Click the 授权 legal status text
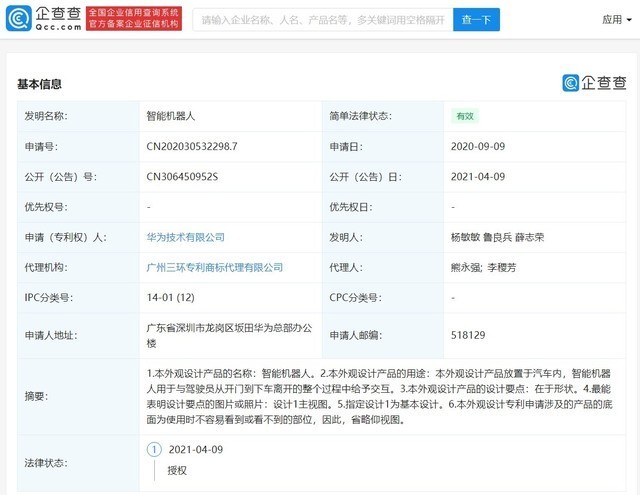Viewport: 640px width, 495px height. click(x=177, y=471)
